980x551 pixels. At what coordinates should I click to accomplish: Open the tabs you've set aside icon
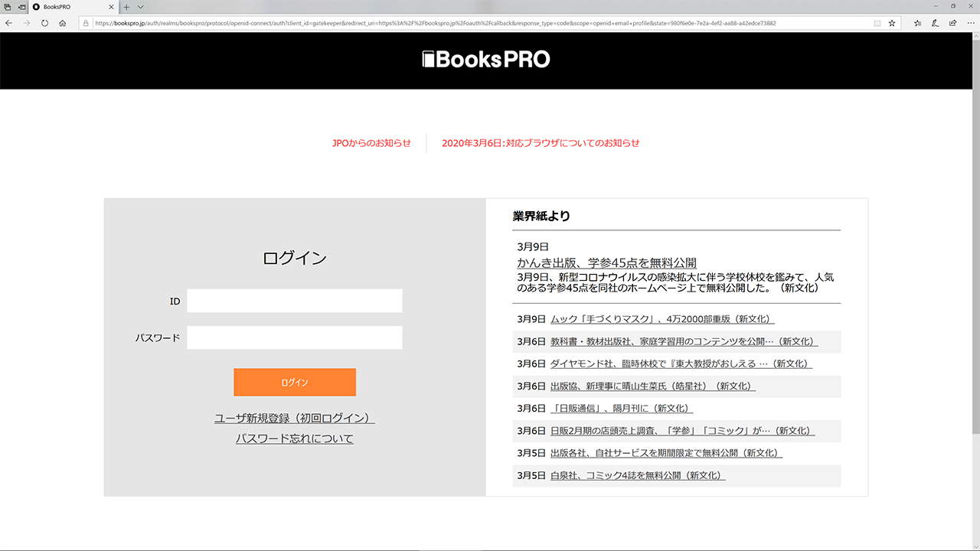[7, 6]
